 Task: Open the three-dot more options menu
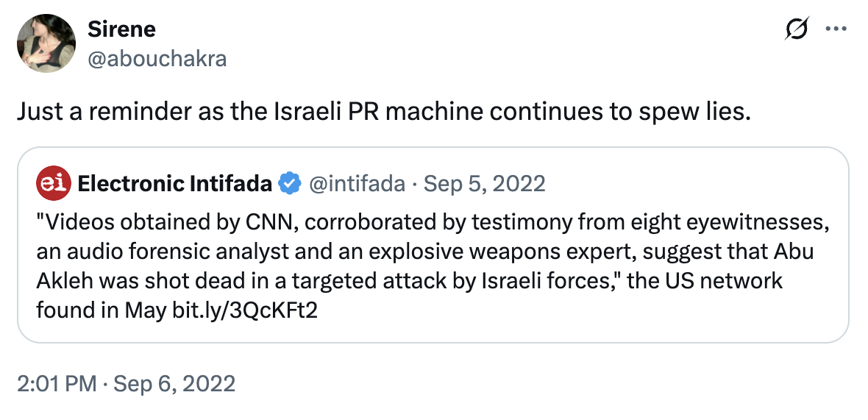[836, 30]
